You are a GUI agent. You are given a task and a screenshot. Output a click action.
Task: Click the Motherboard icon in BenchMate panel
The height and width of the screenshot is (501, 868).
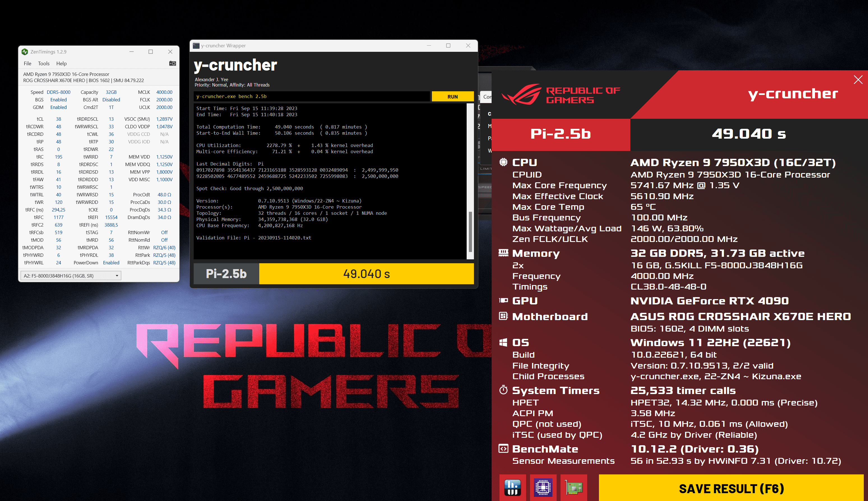click(x=503, y=316)
